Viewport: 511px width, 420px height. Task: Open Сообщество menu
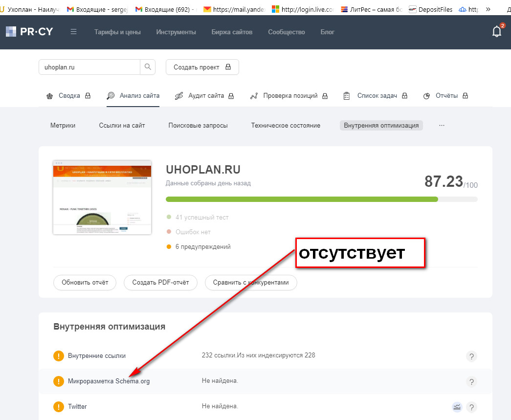pyautogui.click(x=287, y=32)
